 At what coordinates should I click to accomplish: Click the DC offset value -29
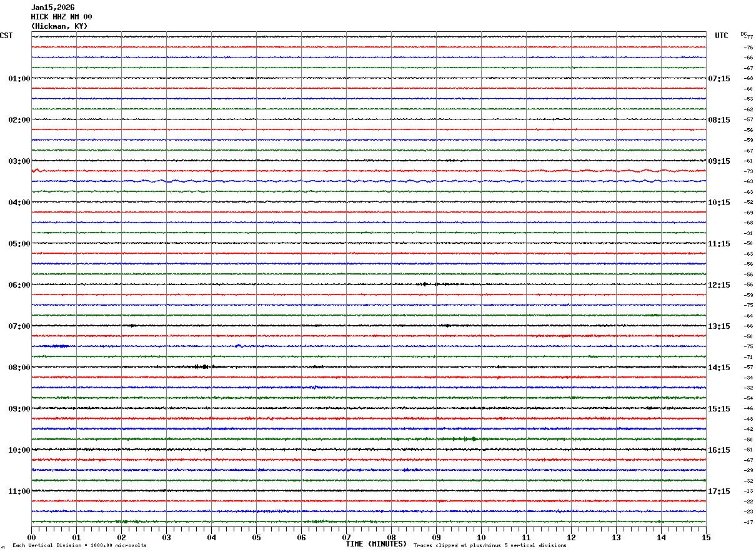coord(749,470)
